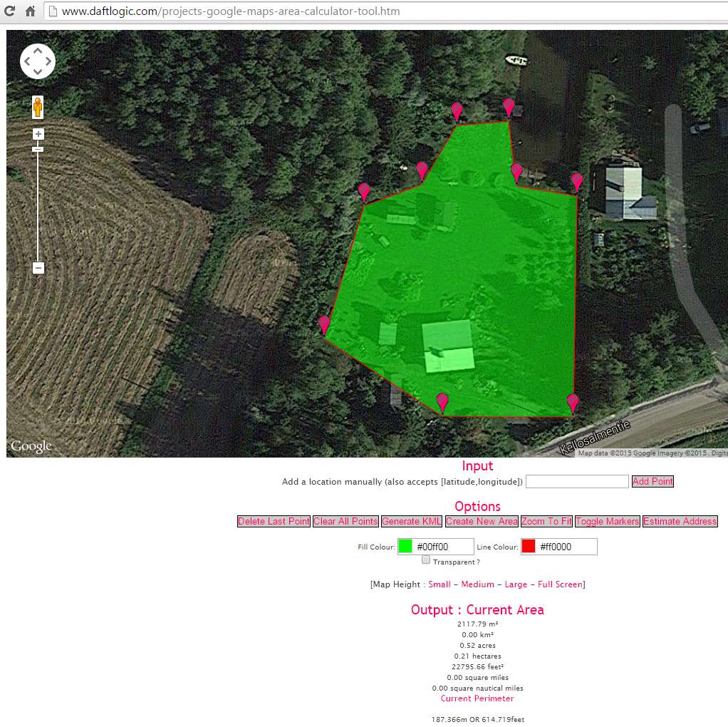Pan the map left with the arrow

coord(26,61)
